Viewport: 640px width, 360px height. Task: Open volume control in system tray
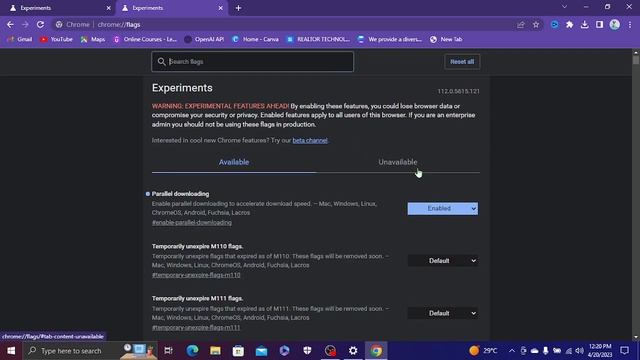click(579, 351)
